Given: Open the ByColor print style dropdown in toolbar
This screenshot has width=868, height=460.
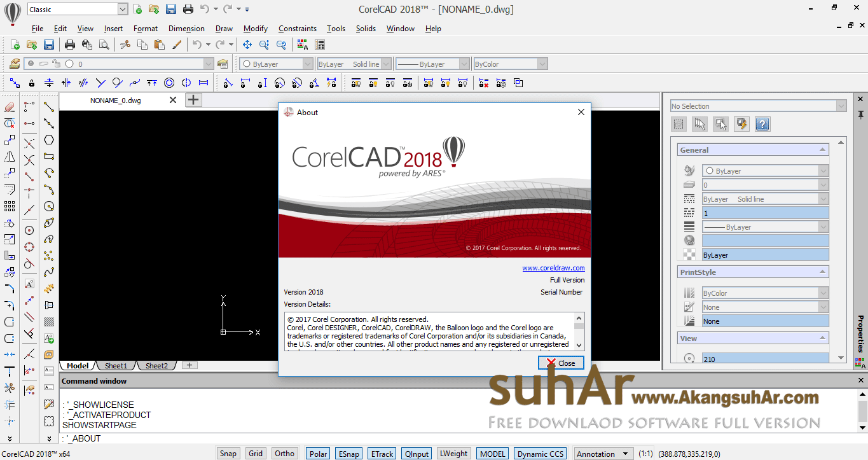Looking at the screenshot, I should point(542,64).
